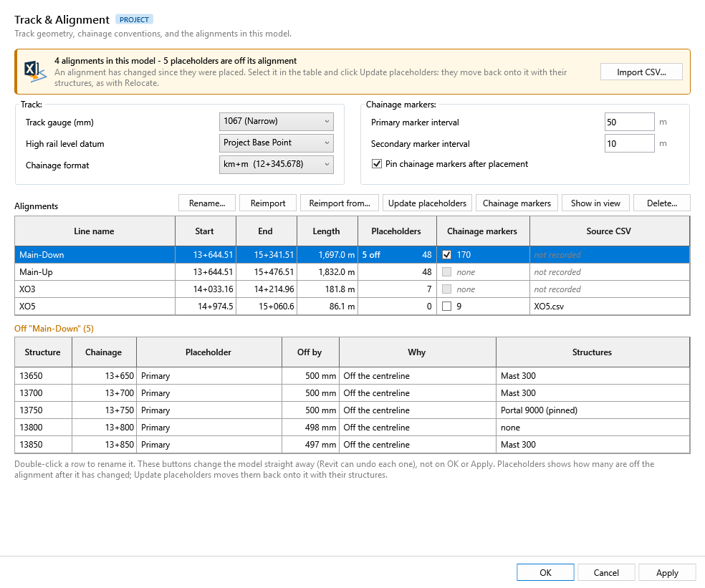Viewport: 705px width, 588px height.
Task: Click the Chainage markers button above the table
Action: click(517, 203)
